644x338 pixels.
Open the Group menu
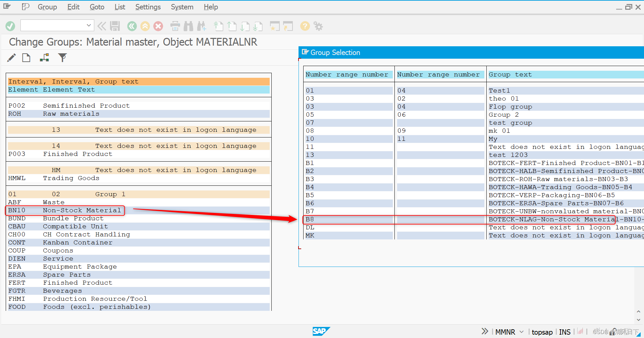(47, 7)
